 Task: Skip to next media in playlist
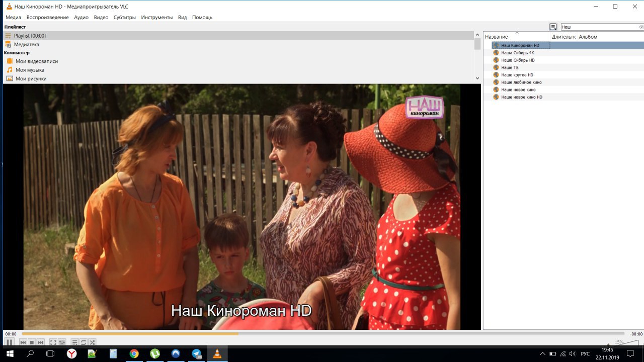[41, 342]
